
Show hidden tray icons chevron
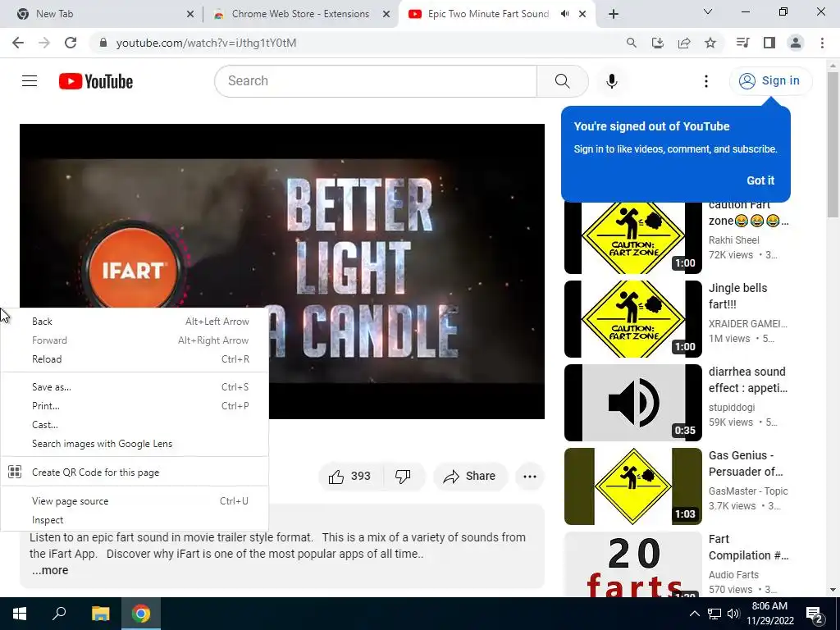point(694,614)
